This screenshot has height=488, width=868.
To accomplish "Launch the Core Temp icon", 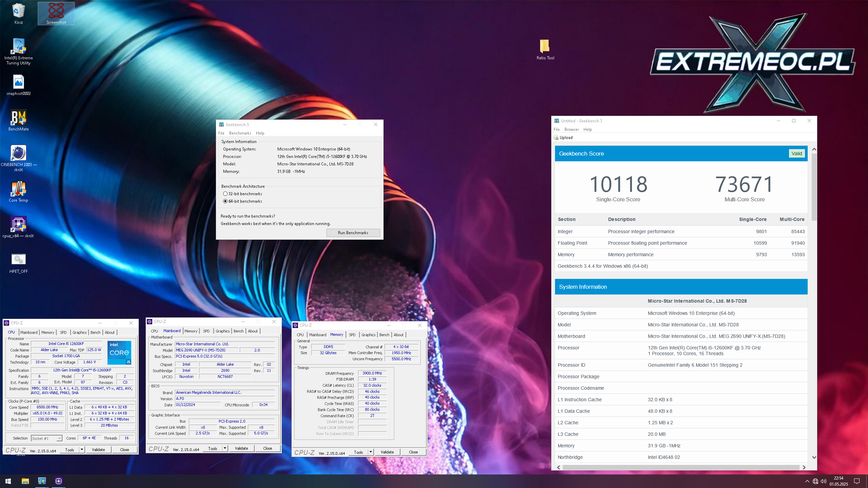I will (19, 192).
